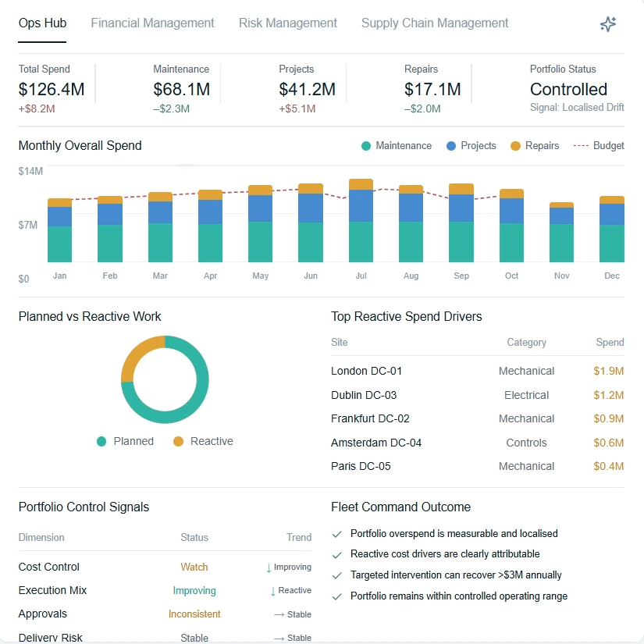Viewport: 644px width, 644px height.
Task: Click the Cost Control improving trend arrow
Action: pyautogui.click(x=269, y=568)
